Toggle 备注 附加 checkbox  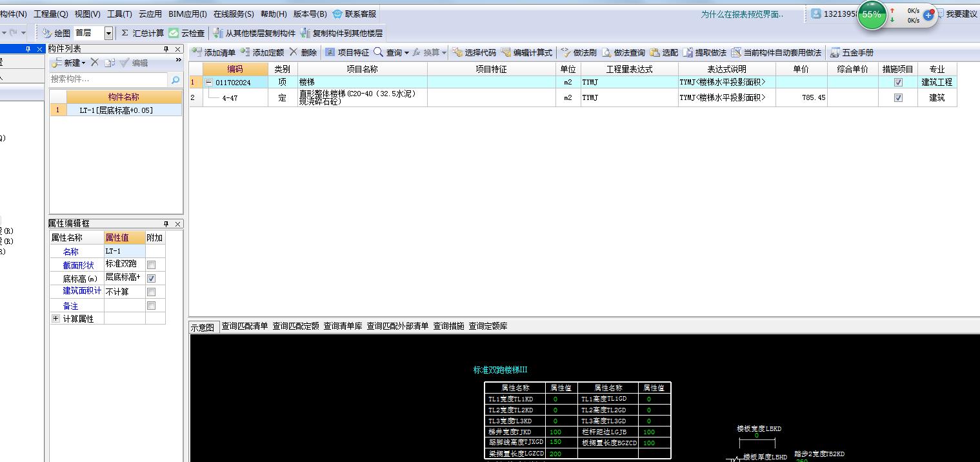pyautogui.click(x=151, y=305)
